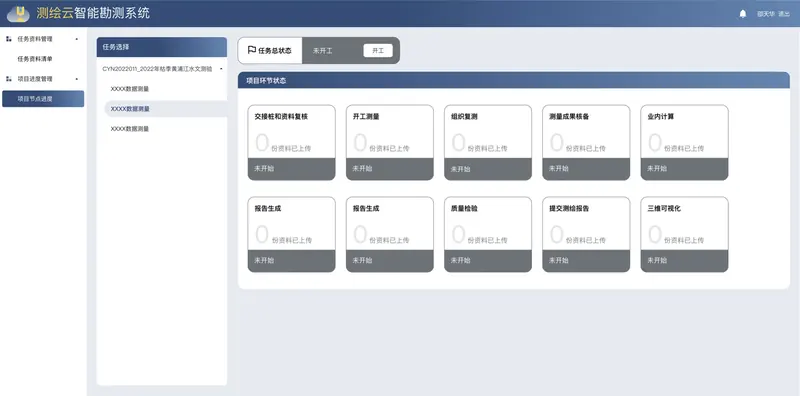Open the 三维可视化 card
800x396 pixels.
pos(684,234)
